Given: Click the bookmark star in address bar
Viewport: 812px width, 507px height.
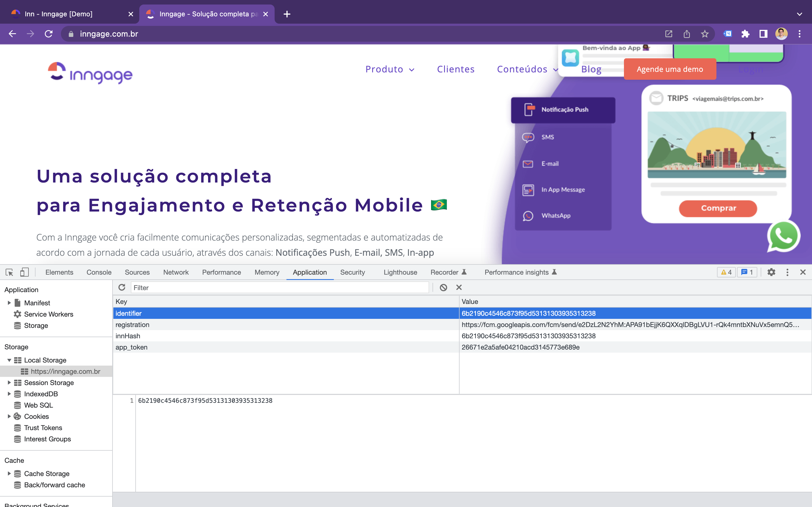Looking at the screenshot, I should (x=705, y=34).
